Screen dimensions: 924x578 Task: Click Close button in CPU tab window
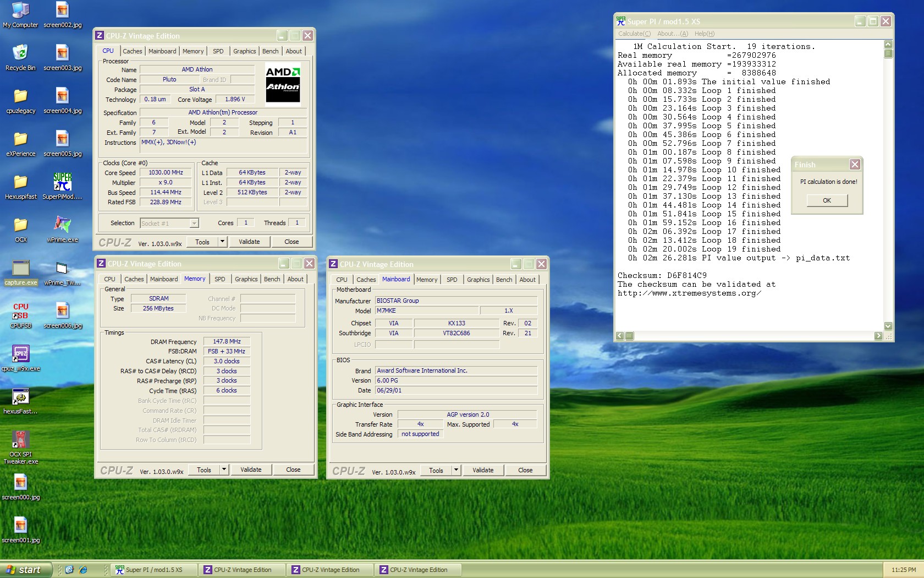(291, 242)
